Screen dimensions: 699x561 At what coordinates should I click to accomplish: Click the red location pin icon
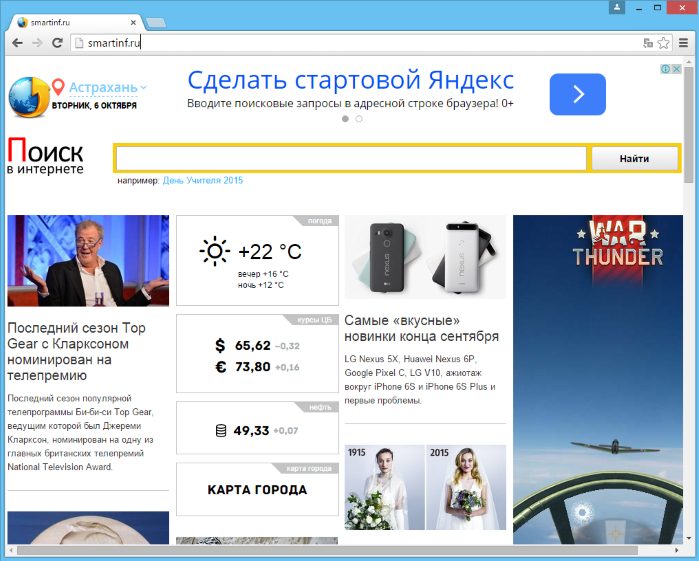58,87
